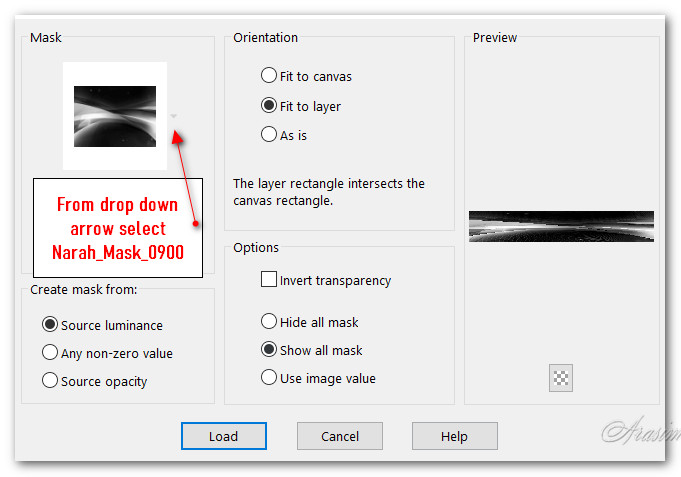Toggle the transparency checkerboard preview icon
Image resolution: width=681 pixels, height=477 pixels.
pyautogui.click(x=561, y=378)
